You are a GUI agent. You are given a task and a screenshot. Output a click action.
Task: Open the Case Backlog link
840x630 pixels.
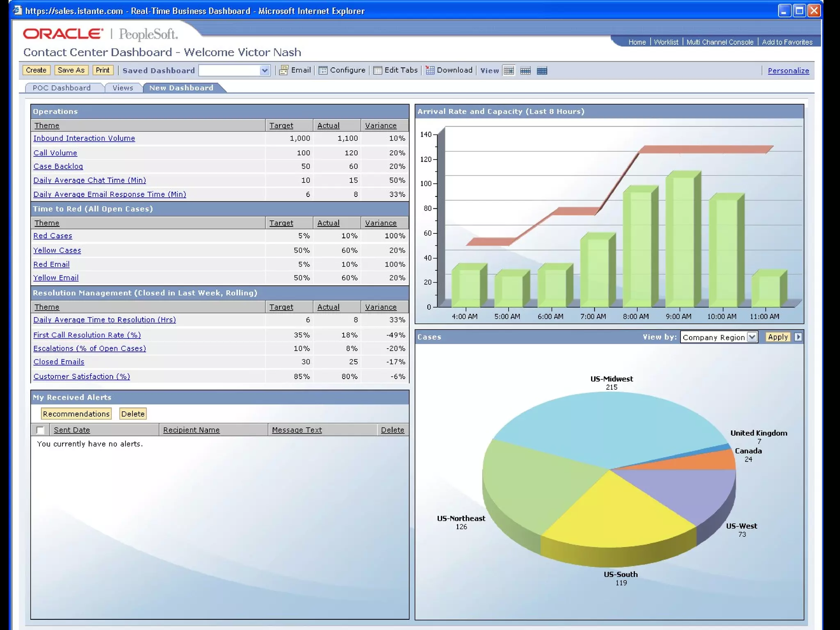tap(58, 166)
